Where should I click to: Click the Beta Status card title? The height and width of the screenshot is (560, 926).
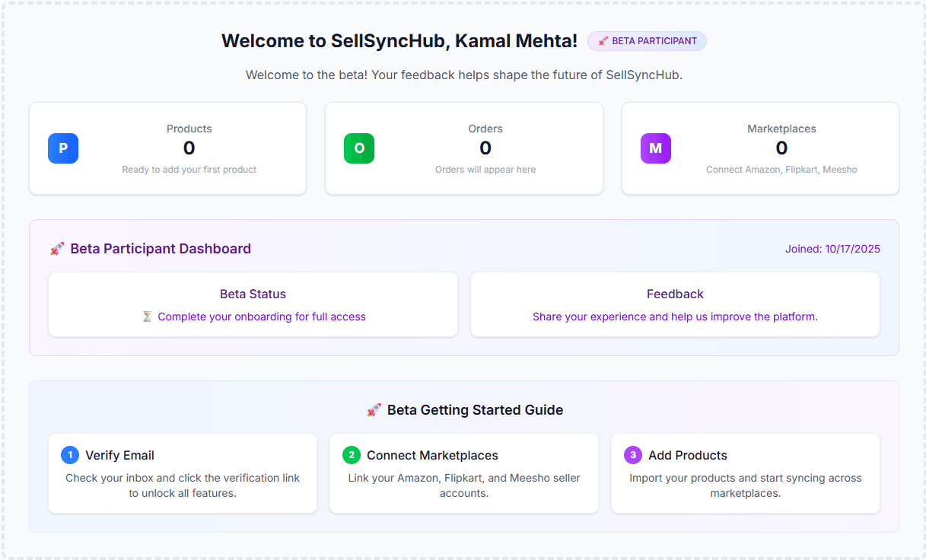tap(253, 294)
